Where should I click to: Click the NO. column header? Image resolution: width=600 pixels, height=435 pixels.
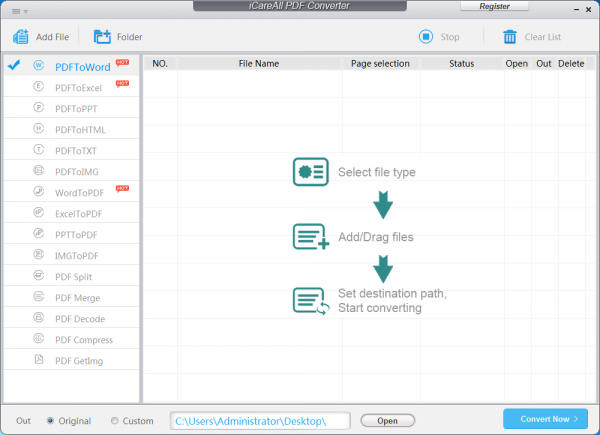click(x=160, y=64)
